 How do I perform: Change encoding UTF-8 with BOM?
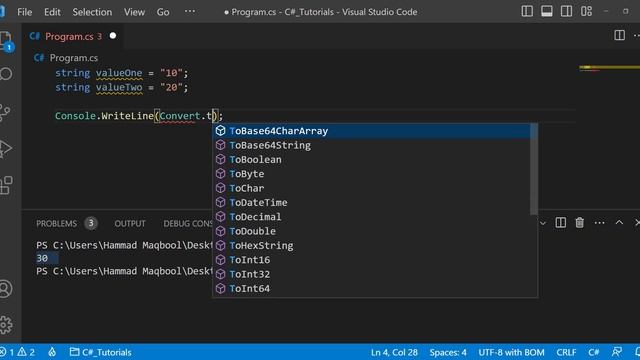[x=511, y=352]
